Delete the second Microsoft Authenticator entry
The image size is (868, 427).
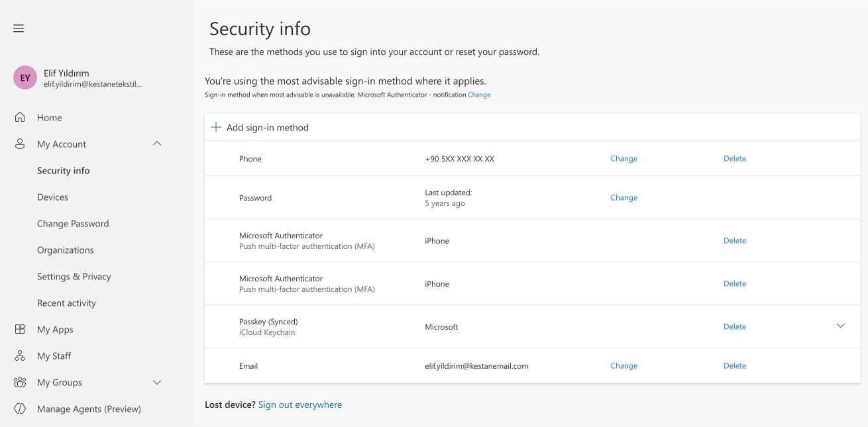735,283
